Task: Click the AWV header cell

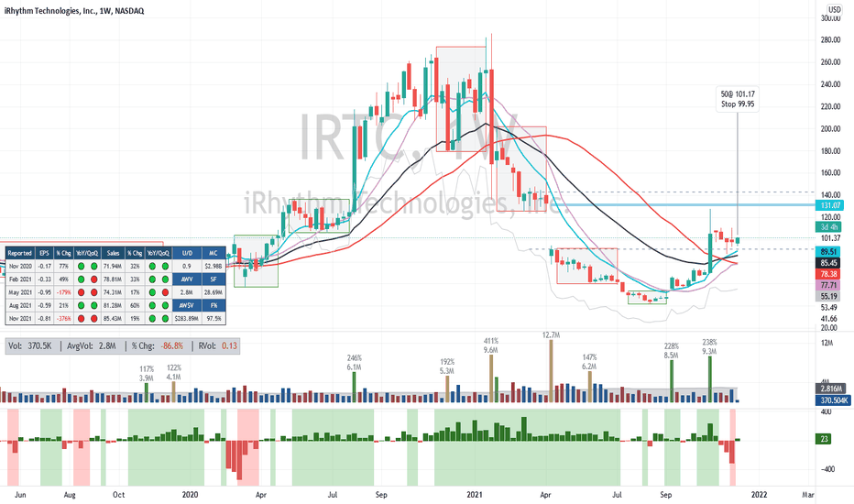Action: coord(187,279)
